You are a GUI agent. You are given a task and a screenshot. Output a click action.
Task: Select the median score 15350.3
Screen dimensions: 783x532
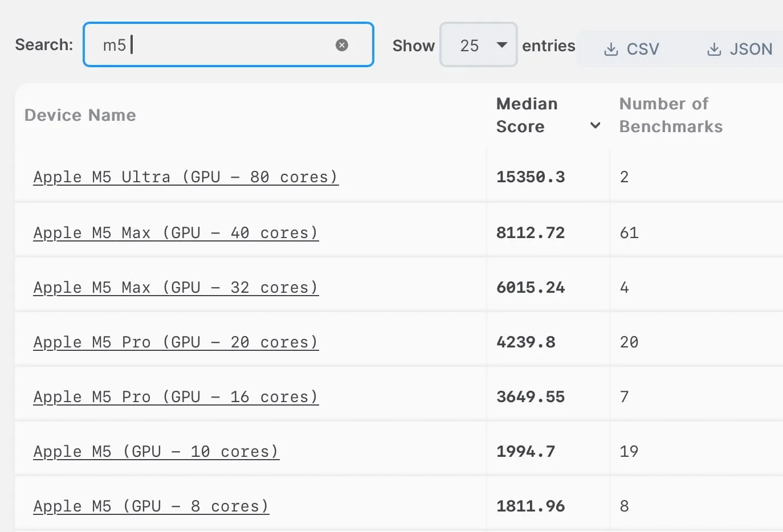tap(531, 177)
